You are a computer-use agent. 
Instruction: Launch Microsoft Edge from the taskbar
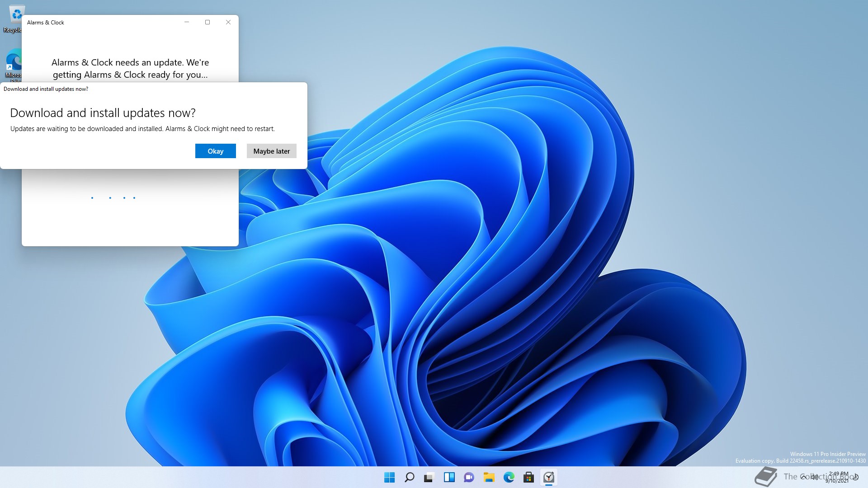[x=509, y=477]
